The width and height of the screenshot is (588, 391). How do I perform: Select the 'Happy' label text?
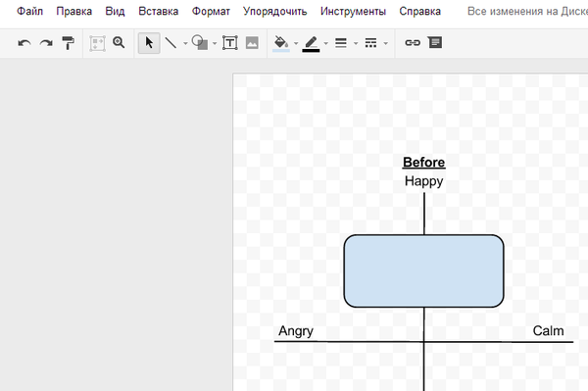[x=423, y=181]
